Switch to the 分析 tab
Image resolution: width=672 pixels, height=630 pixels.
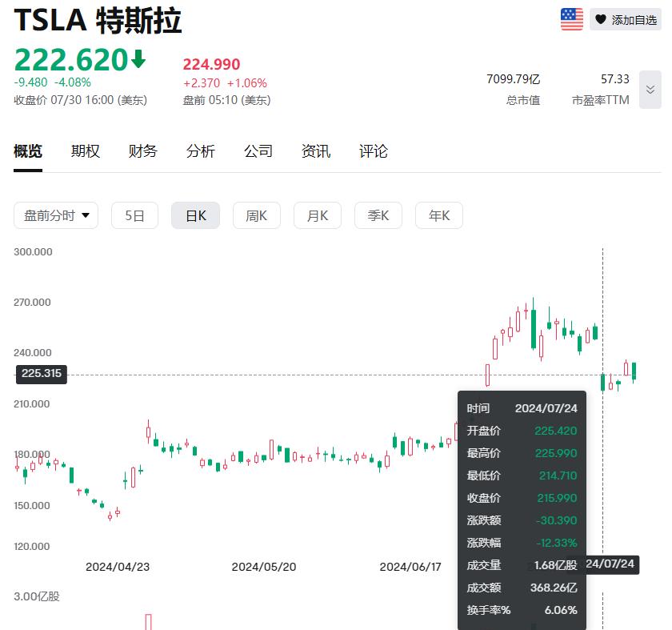point(201,151)
